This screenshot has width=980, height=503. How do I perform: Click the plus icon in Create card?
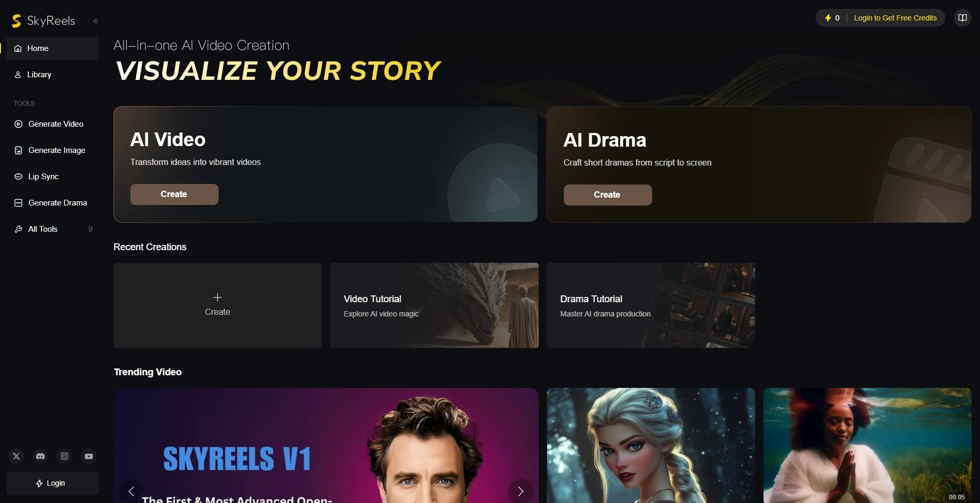218,297
